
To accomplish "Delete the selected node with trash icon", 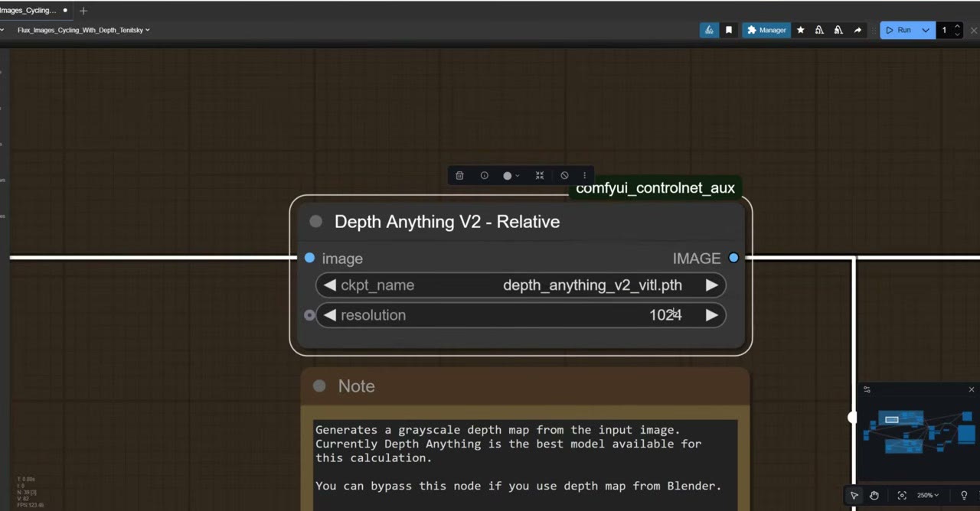I will click(x=459, y=175).
